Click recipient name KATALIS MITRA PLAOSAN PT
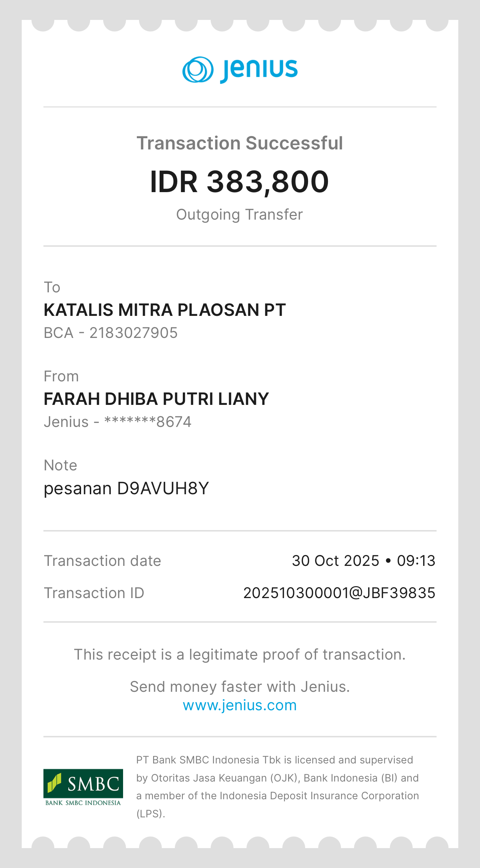The height and width of the screenshot is (868, 480). 165,310
